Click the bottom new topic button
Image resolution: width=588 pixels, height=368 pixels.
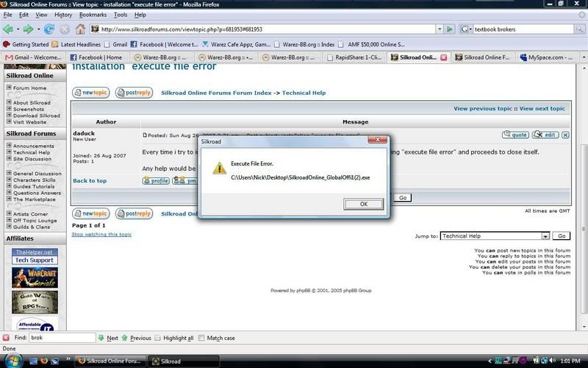point(90,213)
